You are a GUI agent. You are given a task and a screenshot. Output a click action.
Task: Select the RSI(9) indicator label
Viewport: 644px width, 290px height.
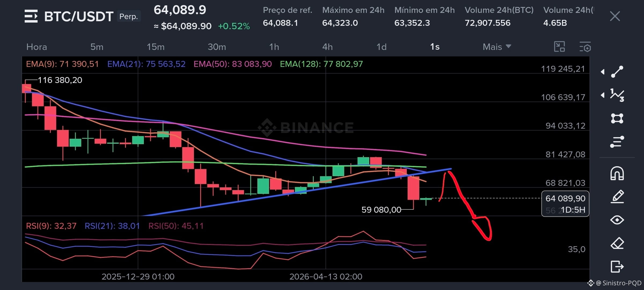coord(51,226)
